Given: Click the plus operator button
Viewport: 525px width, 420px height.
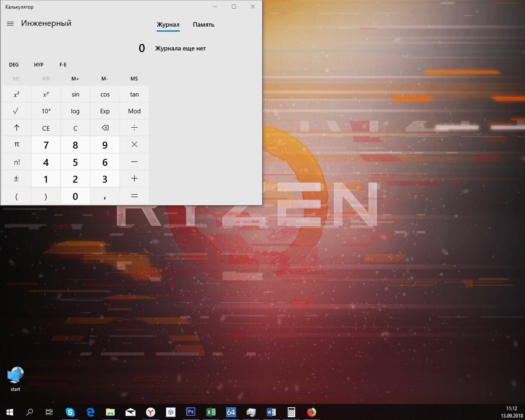Looking at the screenshot, I should click(x=134, y=178).
